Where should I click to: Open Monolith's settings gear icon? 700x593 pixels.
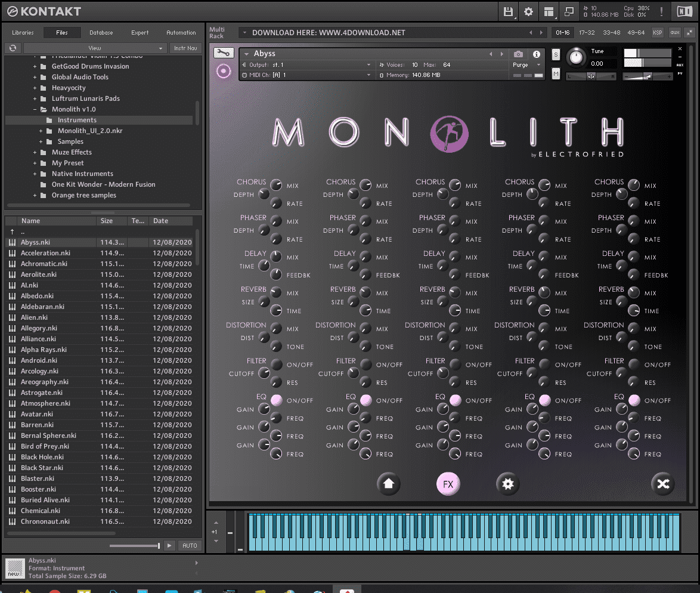coord(508,484)
